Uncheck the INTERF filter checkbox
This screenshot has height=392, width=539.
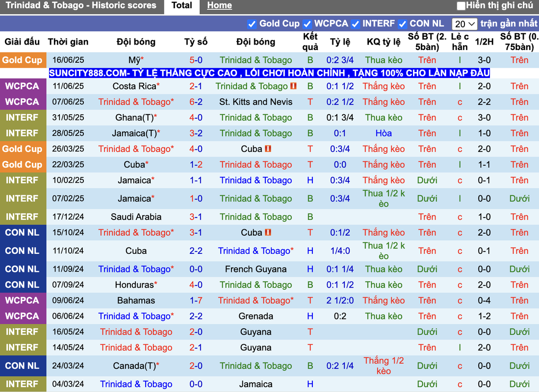pyautogui.click(x=355, y=24)
